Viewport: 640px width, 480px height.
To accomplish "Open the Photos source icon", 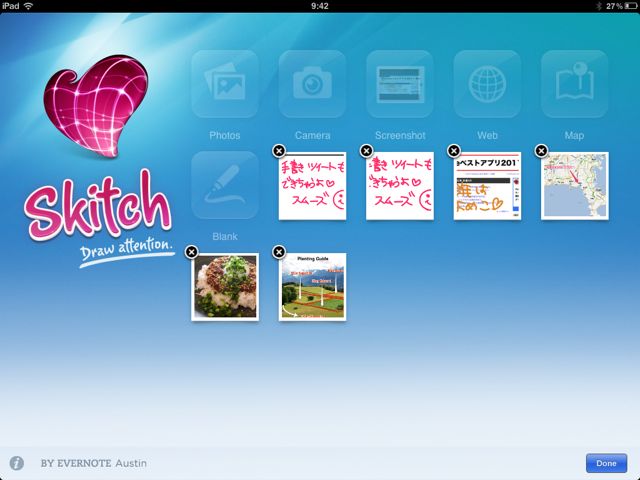I will [x=225, y=84].
